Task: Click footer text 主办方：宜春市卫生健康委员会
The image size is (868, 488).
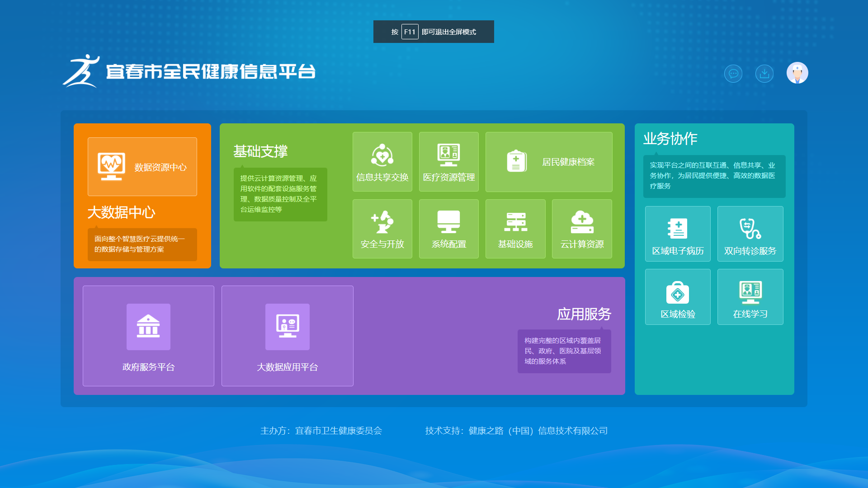Action: click(x=321, y=431)
